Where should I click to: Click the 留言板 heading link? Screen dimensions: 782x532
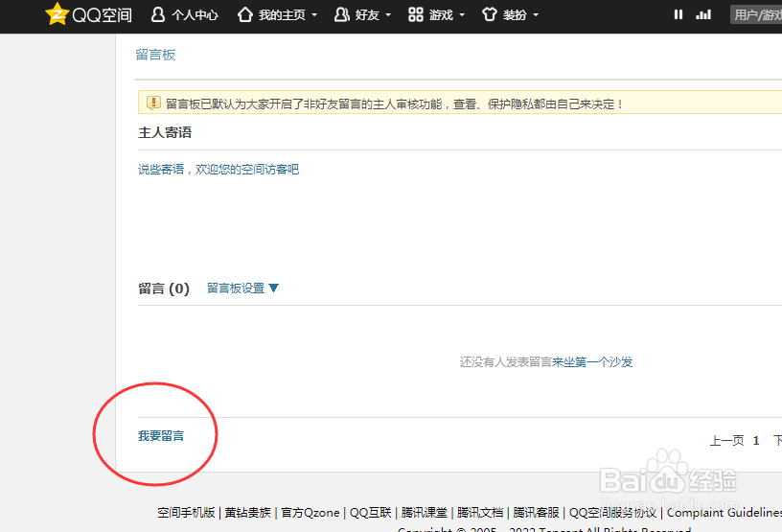pos(155,55)
